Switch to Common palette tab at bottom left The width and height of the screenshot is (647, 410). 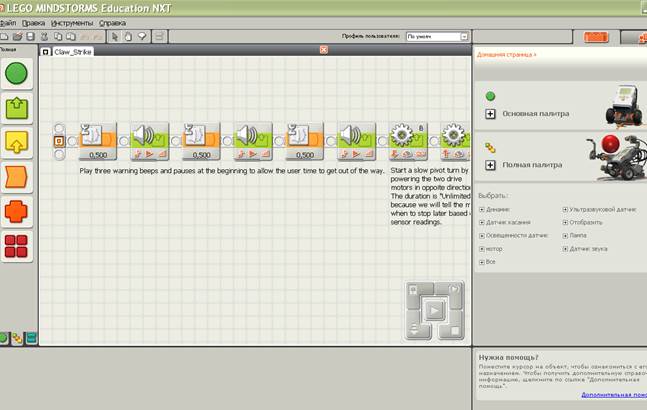coord(3,339)
